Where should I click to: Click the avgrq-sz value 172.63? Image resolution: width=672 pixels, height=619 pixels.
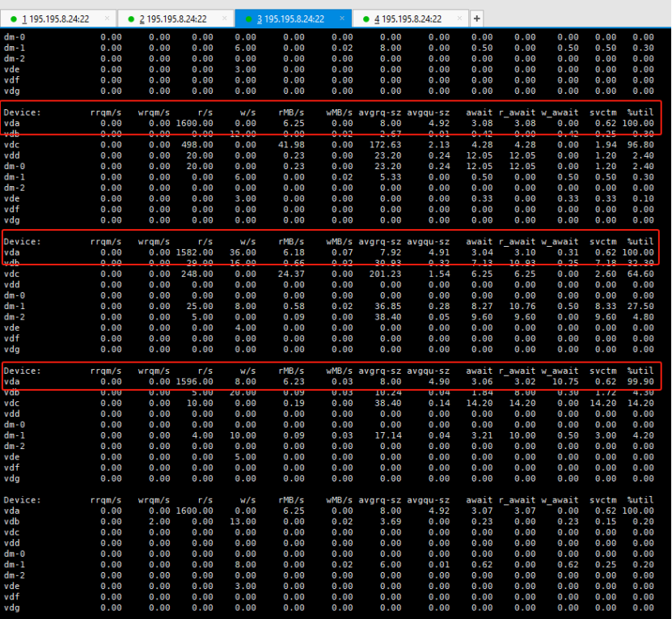coord(385,145)
